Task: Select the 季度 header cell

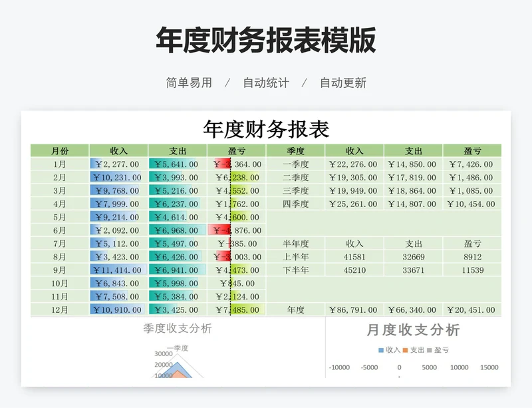Action: (x=295, y=151)
